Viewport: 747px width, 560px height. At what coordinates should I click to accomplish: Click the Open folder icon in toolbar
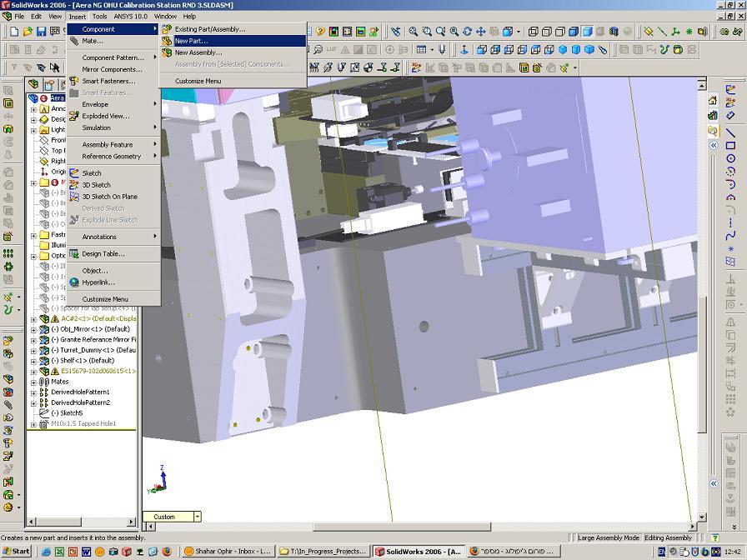tap(28, 32)
